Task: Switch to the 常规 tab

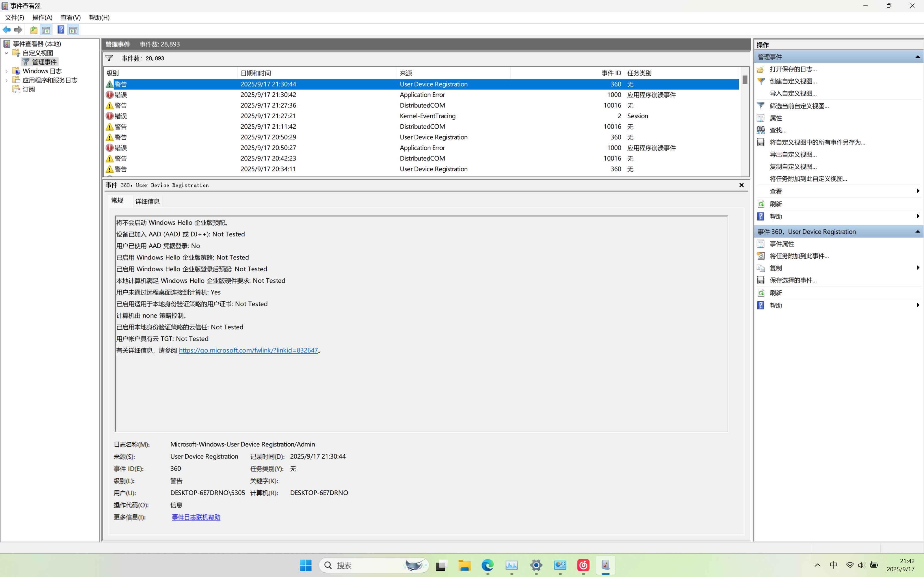Action: coord(117,201)
